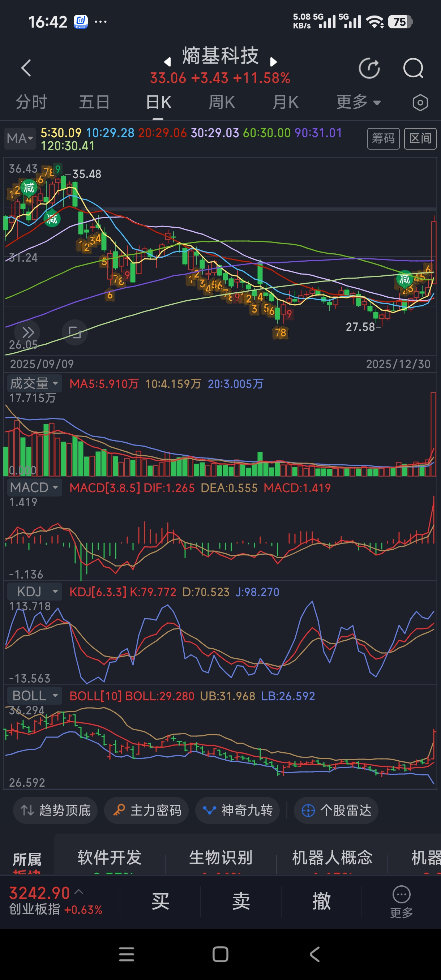Open chart settings hexagon icon
The height and width of the screenshot is (980, 441).
[420, 103]
